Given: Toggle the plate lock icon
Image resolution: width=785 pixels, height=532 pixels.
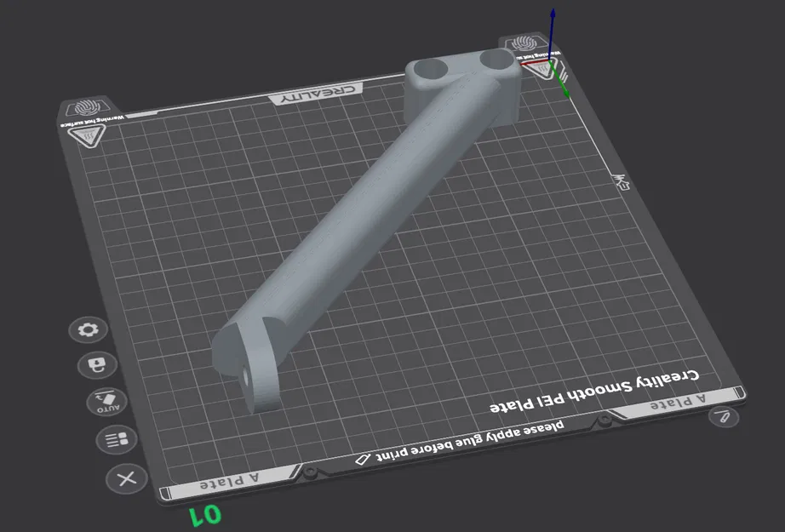Looking at the screenshot, I should click(97, 365).
